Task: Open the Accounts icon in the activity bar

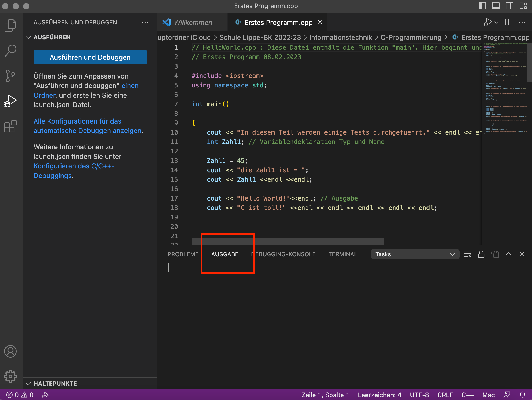Action: [x=10, y=351]
